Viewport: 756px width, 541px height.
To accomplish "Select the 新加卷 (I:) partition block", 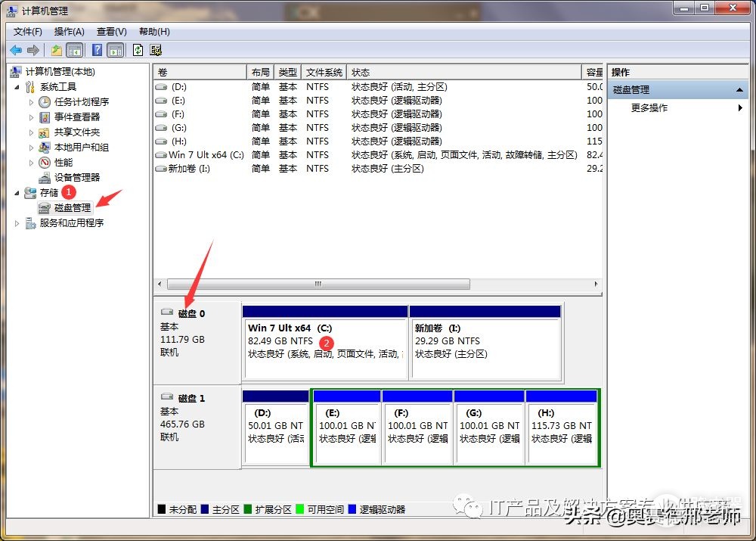I will (x=485, y=344).
